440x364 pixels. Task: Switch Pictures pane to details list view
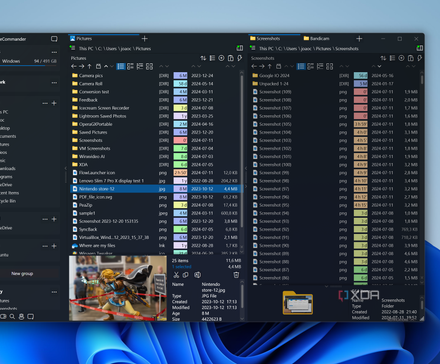tap(121, 67)
